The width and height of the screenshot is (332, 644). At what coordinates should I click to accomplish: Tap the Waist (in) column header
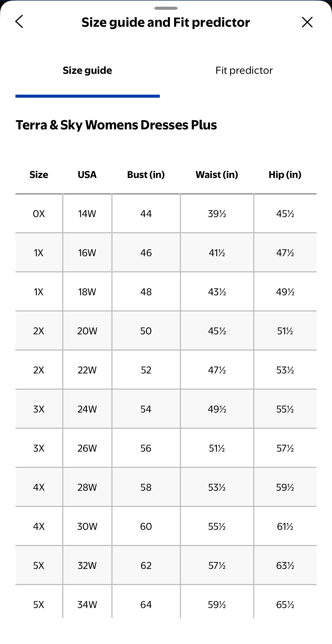click(217, 175)
